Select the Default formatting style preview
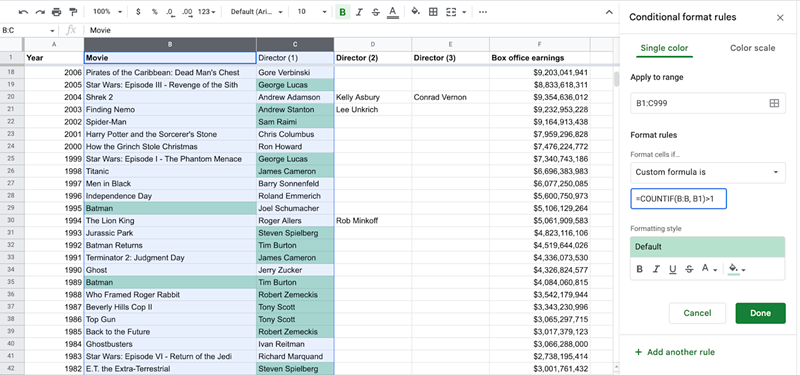This screenshot has height=375, width=800. 708,247
